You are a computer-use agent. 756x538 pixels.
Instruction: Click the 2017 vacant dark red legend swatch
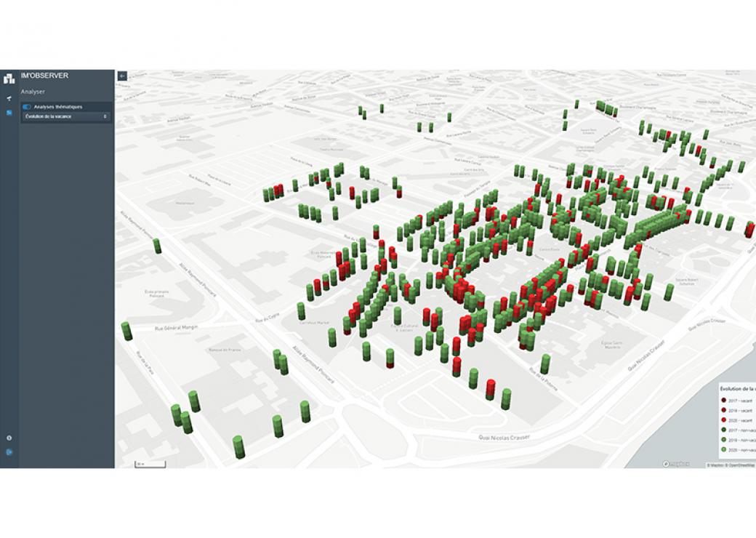tap(724, 401)
